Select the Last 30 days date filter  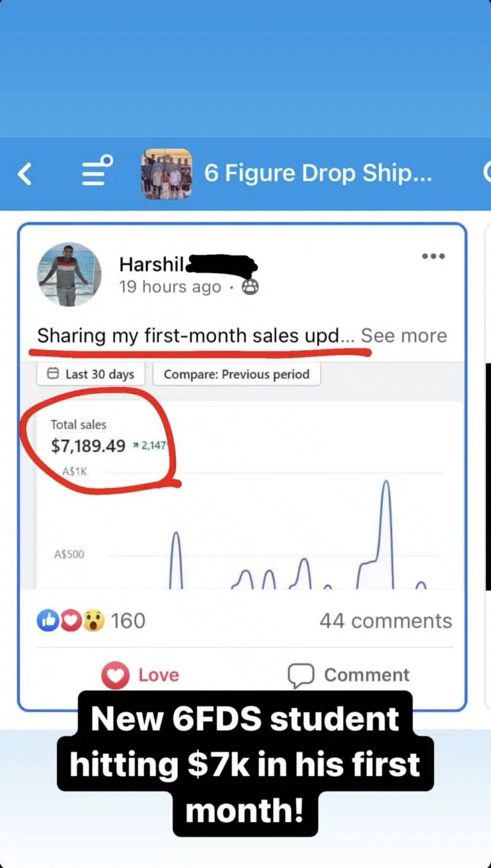coord(91,374)
